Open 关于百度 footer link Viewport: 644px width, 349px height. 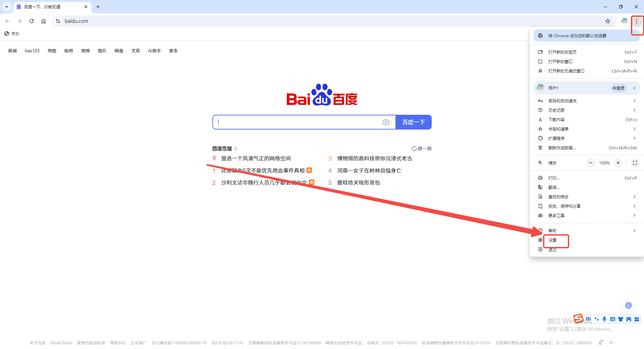point(38,343)
